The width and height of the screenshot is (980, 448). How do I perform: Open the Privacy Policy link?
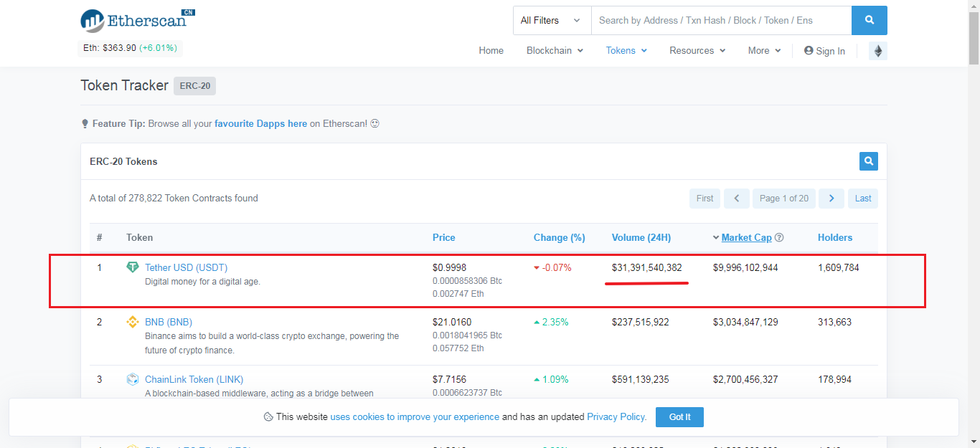(615, 416)
